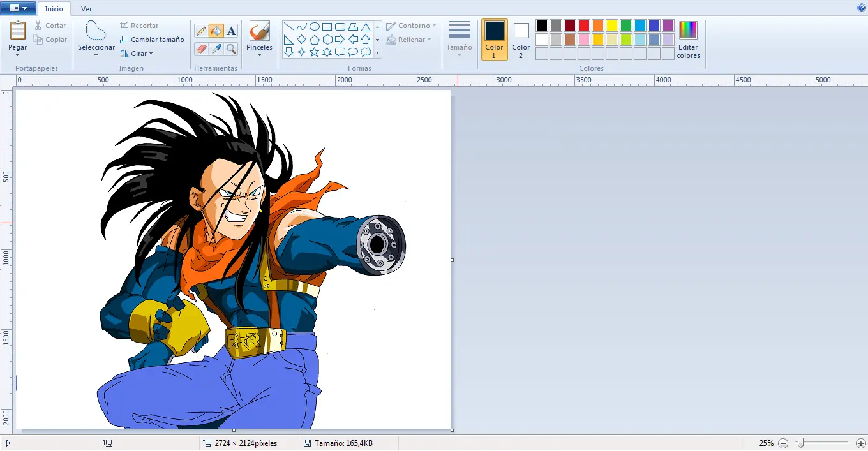This screenshot has height=451, width=868.
Task: Click the Cortar button
Action: (49, 26)
